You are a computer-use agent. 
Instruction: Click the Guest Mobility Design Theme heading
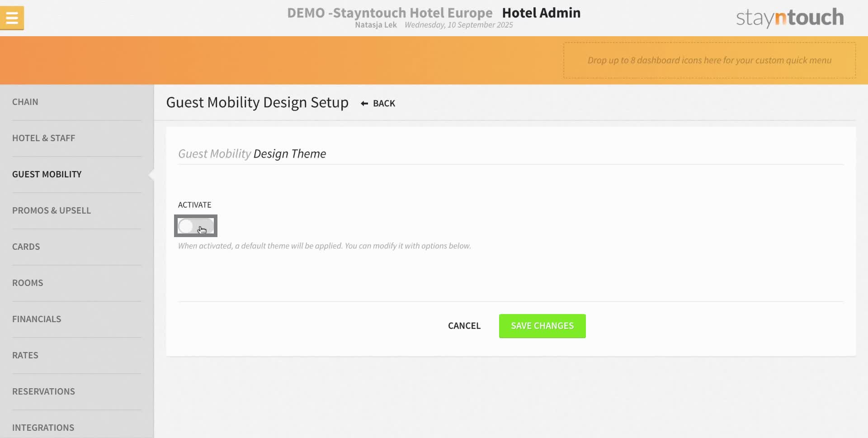click(x=252, y=154)
